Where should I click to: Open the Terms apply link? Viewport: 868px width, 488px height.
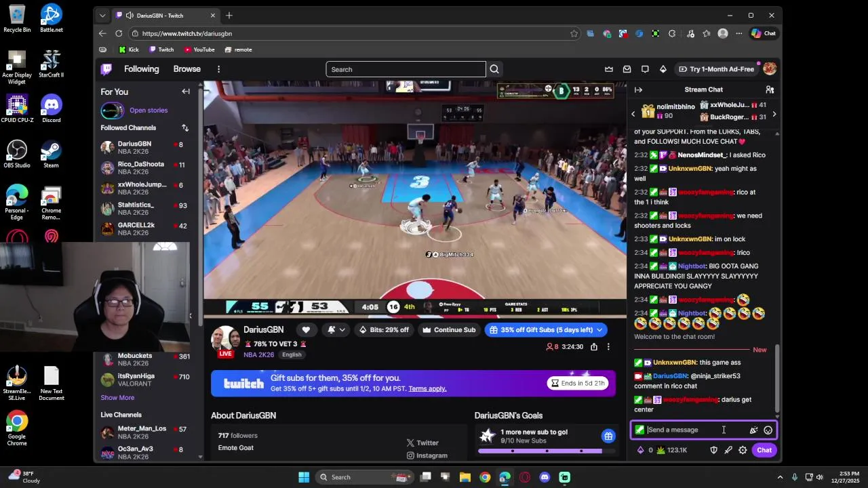click(427, 389)
